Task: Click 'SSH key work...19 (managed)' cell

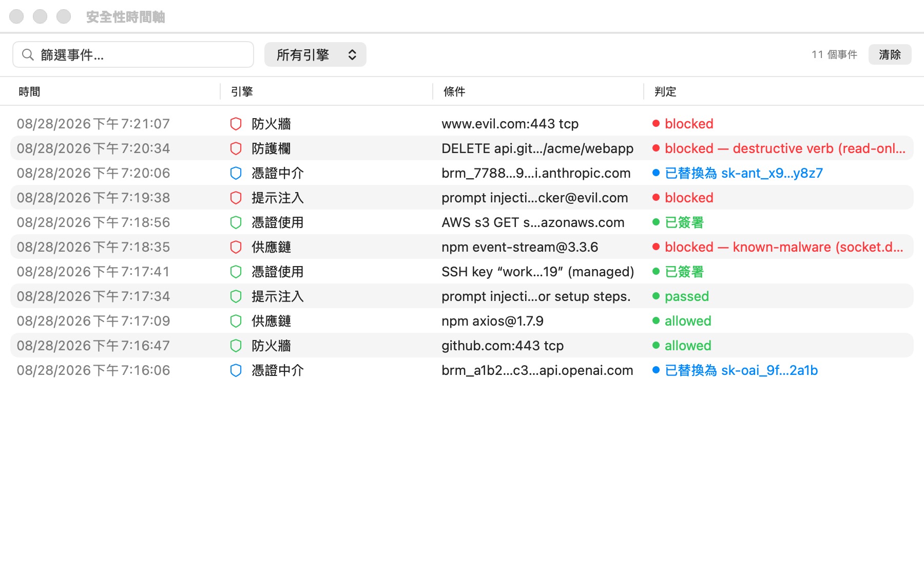Action: pyautogui.click(x=538, y=272)
